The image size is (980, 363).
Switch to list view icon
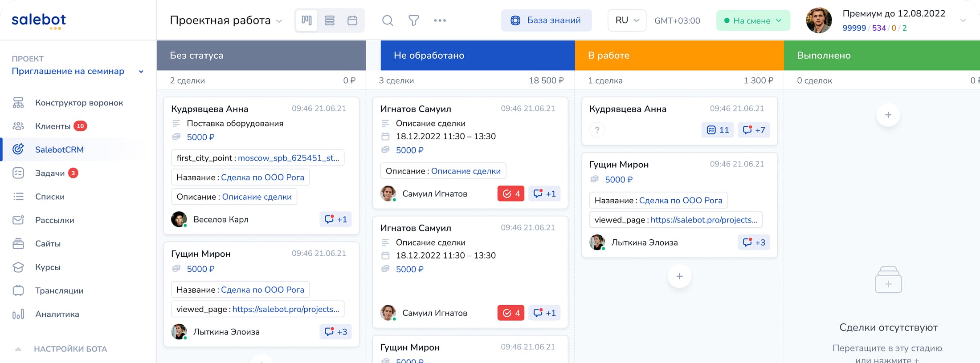(330, 20)
